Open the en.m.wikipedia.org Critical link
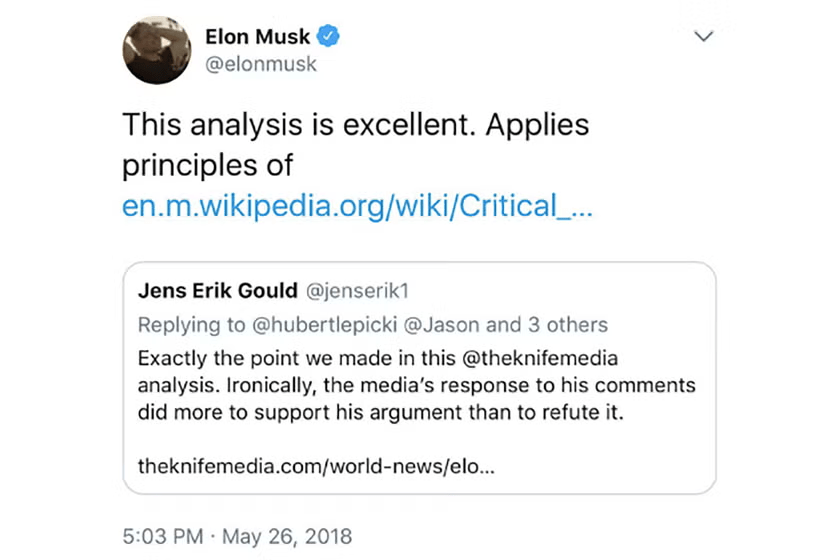840x560 pixels. tap(357, 206)
